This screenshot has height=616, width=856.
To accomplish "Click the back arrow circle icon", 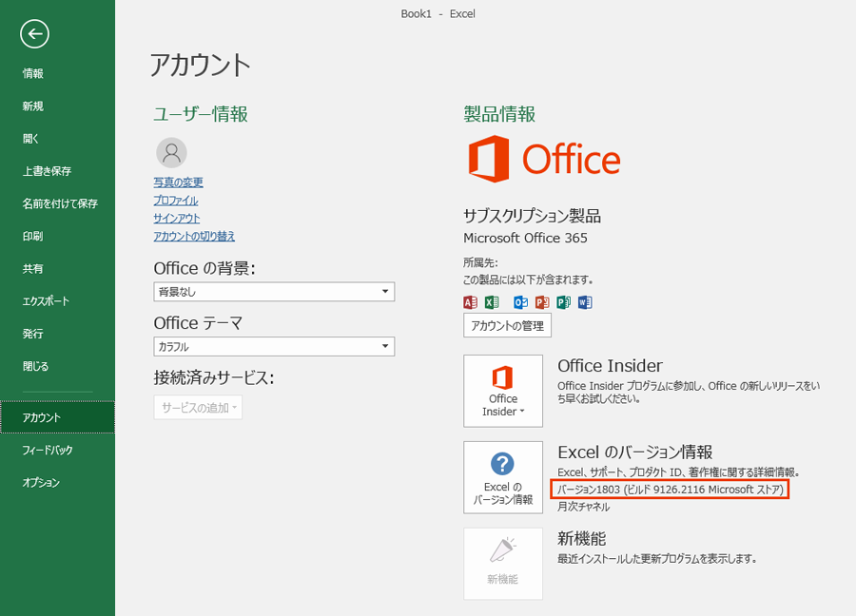I will click(34, 34).
